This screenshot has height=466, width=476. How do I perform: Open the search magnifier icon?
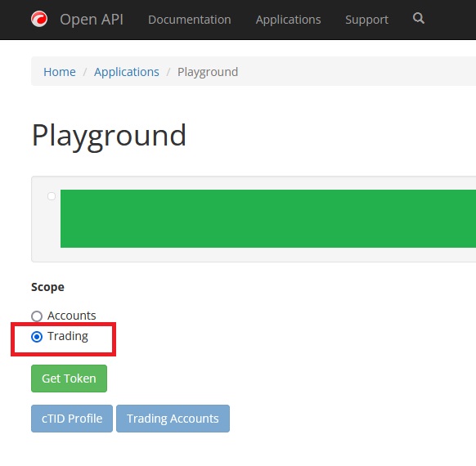pos(418,19)
